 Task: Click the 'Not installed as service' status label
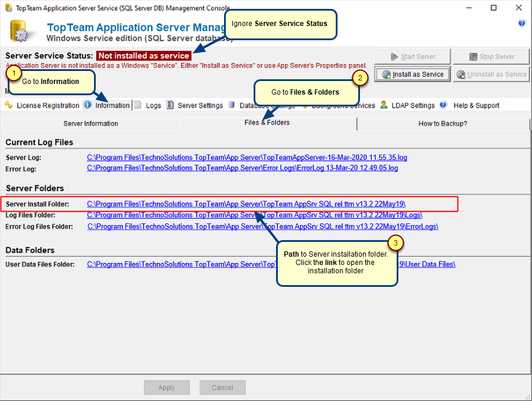[144, 56]
